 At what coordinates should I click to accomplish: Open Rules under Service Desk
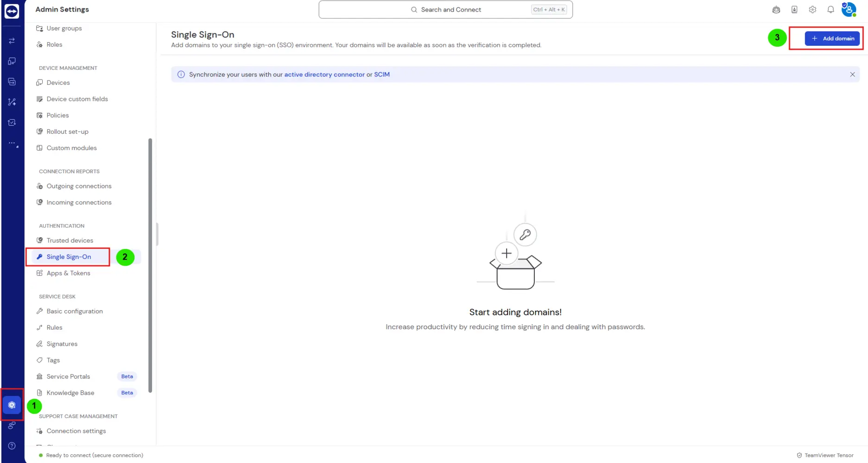54,327
